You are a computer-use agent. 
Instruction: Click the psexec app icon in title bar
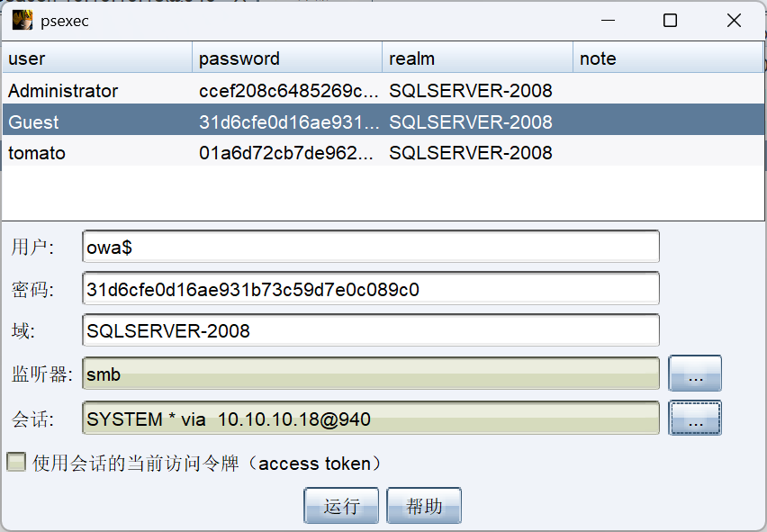23,20
